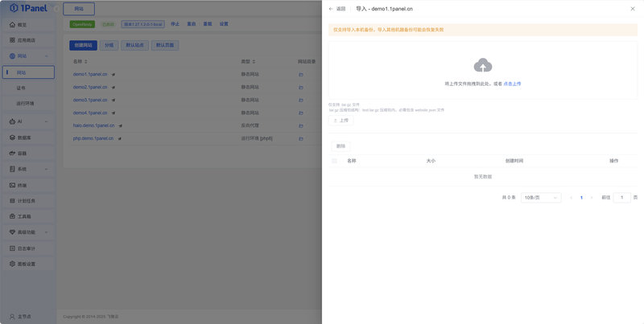Select the 网站 submenu item in sidebar
This screenshot has width=644, height=324.
[28, 72]
